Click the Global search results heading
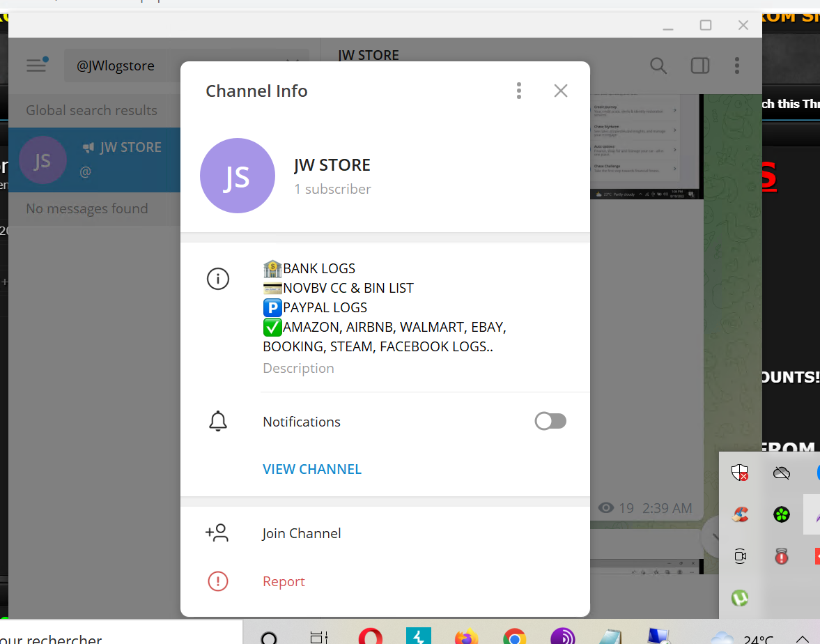 (x=91, y=110)
